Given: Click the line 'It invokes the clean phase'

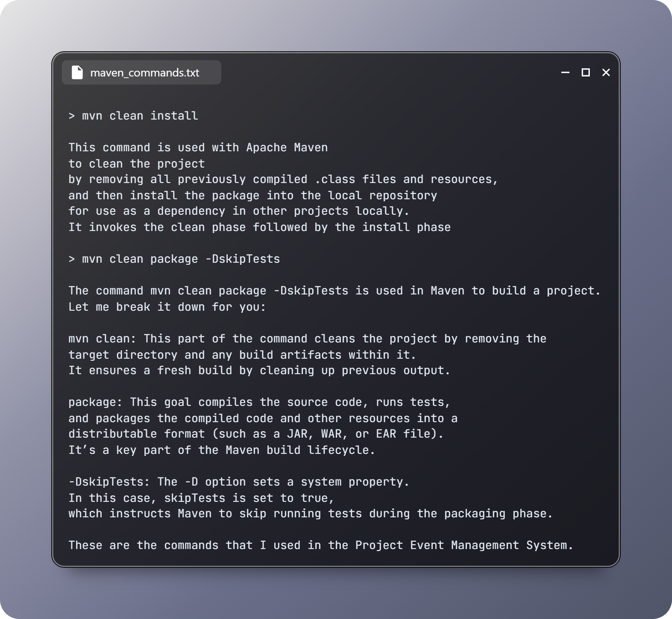Looking at the screenshot, I should [260, 227].
